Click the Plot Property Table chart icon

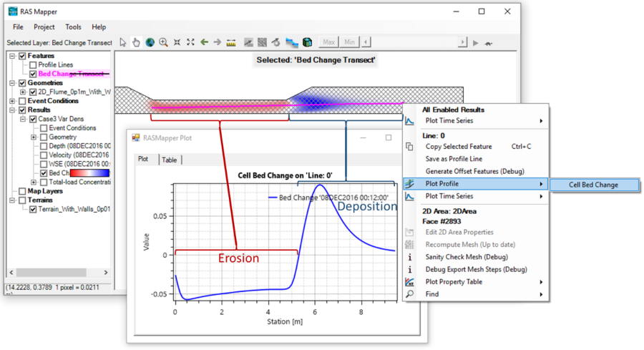(409, 282)
